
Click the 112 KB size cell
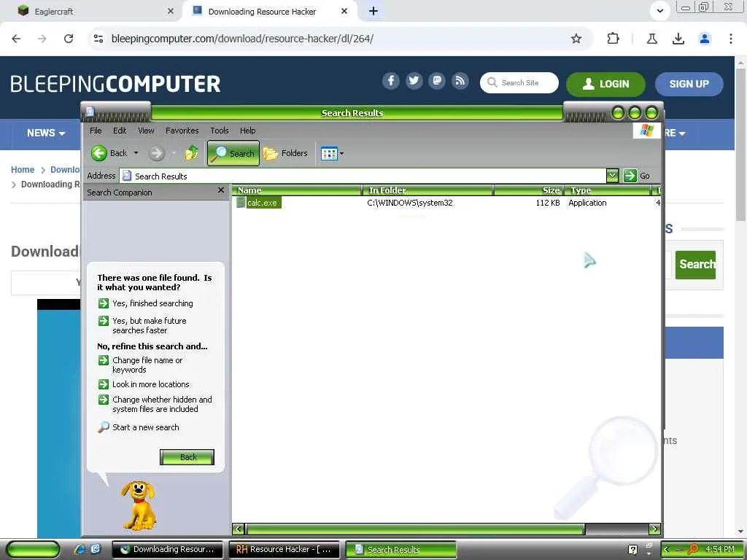(x=547, y=203)
